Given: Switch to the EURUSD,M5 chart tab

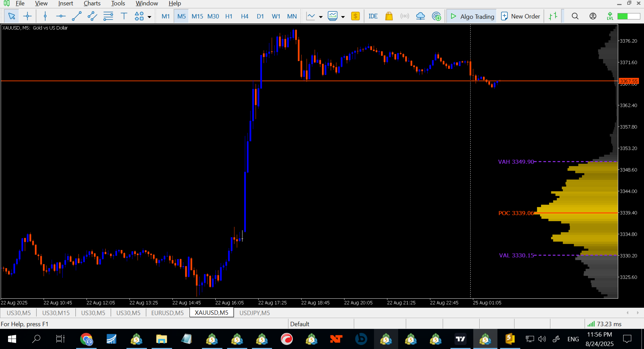Looking at the screenshot, I should tap(167, 313).
